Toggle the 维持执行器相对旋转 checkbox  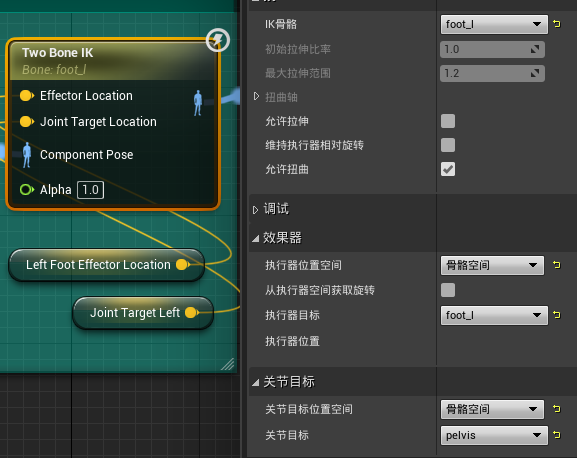point(448,145)
